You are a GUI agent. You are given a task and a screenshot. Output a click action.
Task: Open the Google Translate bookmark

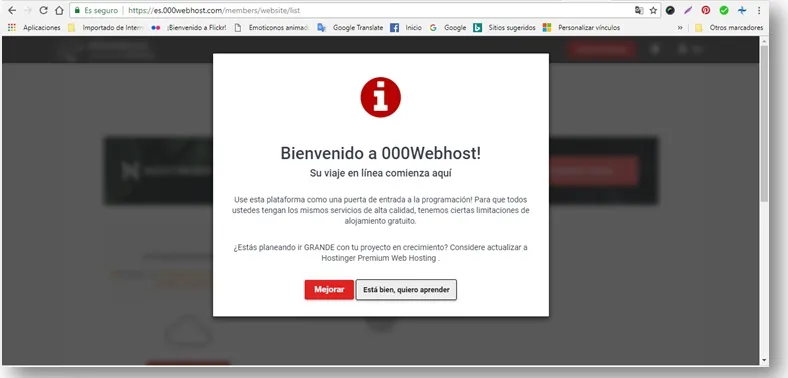click(x=350, y=28)
